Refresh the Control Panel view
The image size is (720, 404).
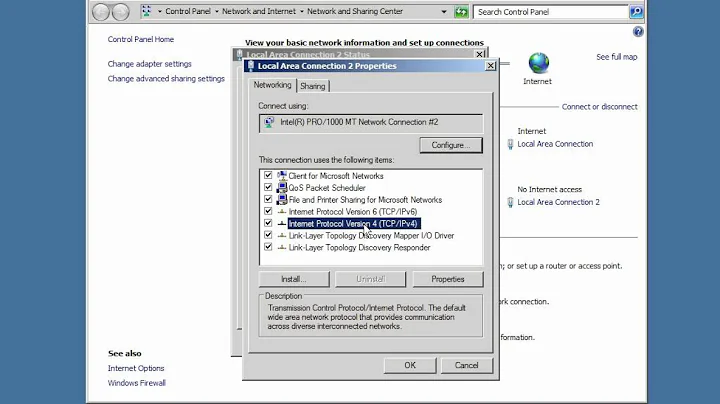coord(461,12)
